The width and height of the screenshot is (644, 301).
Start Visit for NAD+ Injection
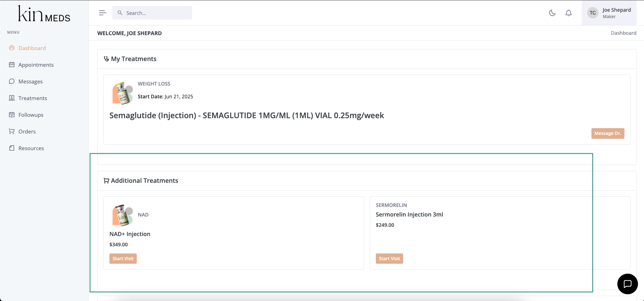pyautogui.click(x=123, y=259)
